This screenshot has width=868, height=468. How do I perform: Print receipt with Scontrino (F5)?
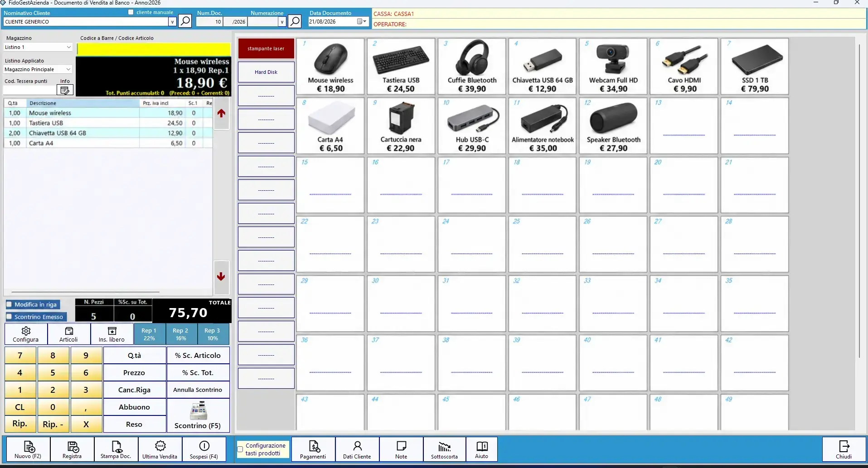point(198,415)
